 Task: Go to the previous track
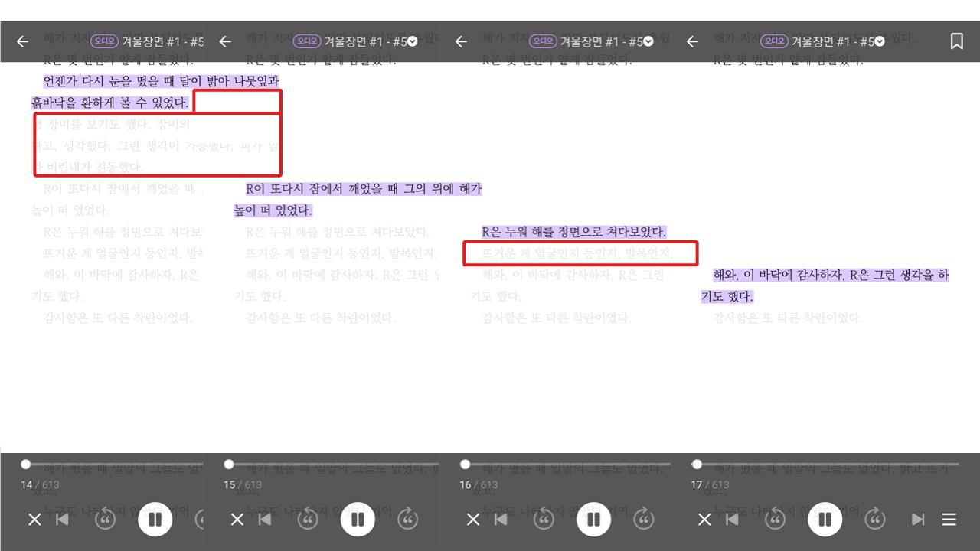point(733,519)
